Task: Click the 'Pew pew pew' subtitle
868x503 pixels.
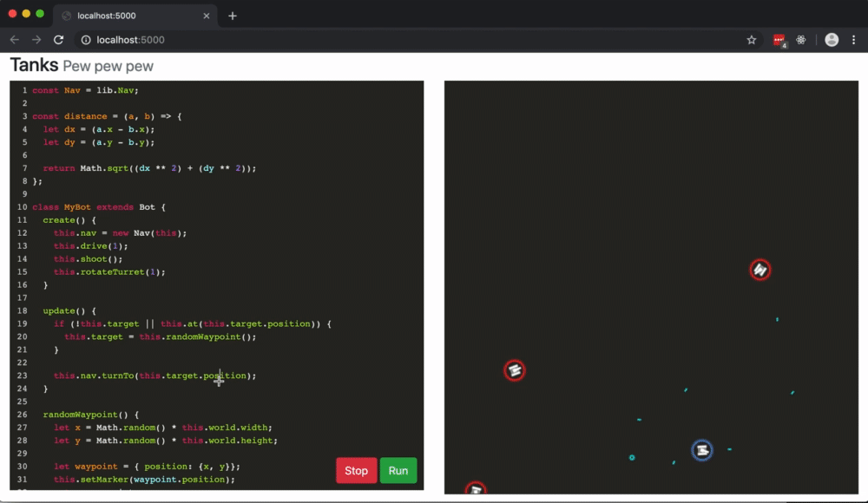Action: [108, 67]
